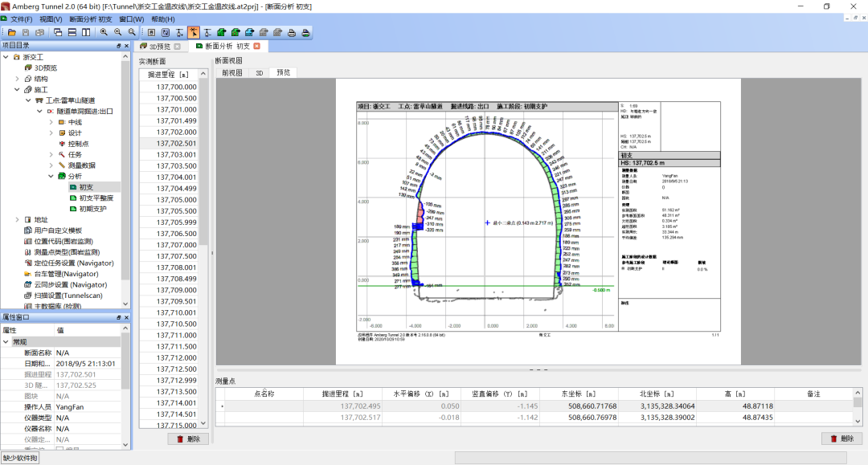The height and width of the screenshot is (465, 868).
Task: Switch to the 3D view tab
Action: coord(260,72)
